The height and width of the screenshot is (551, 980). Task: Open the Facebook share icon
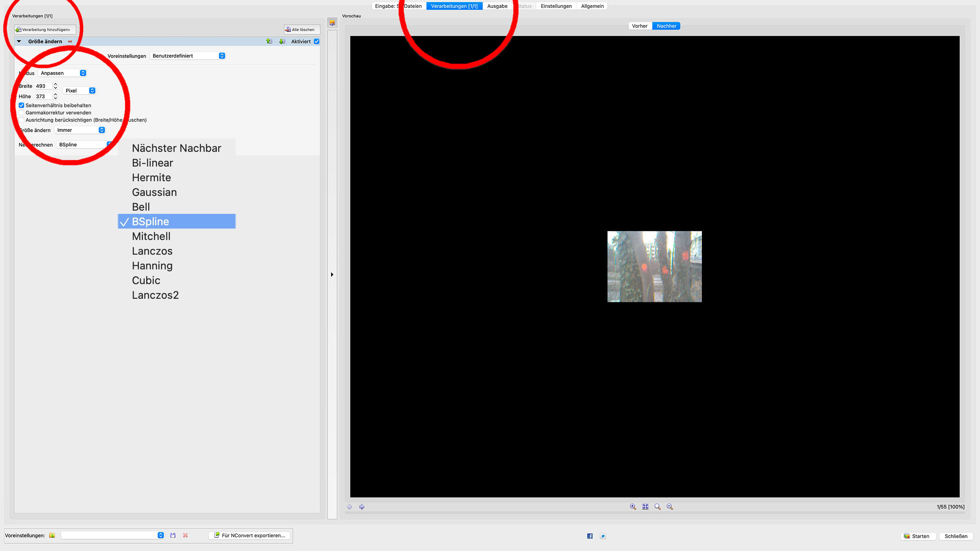[590, 536]
